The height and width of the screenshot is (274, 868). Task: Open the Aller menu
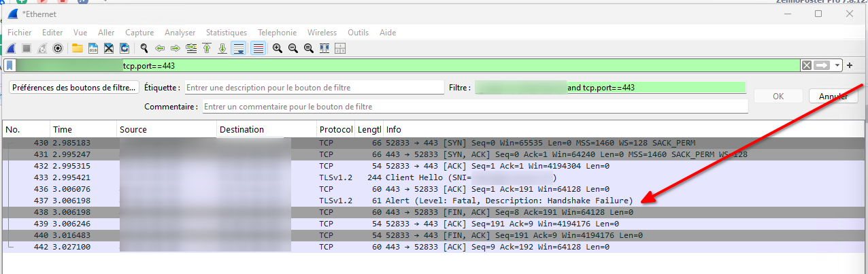(106, 33)
